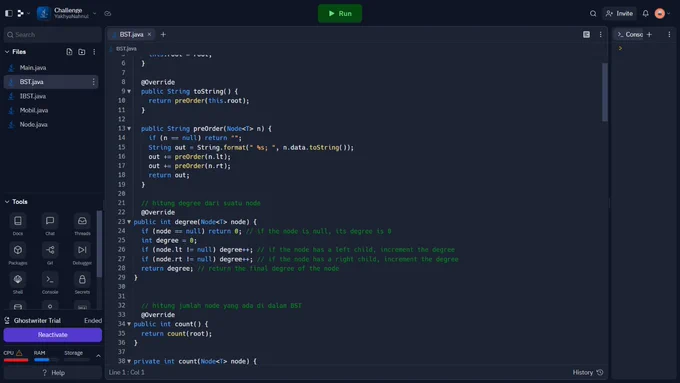Open the notifications bell
The image size is (680, 383).
646,13
